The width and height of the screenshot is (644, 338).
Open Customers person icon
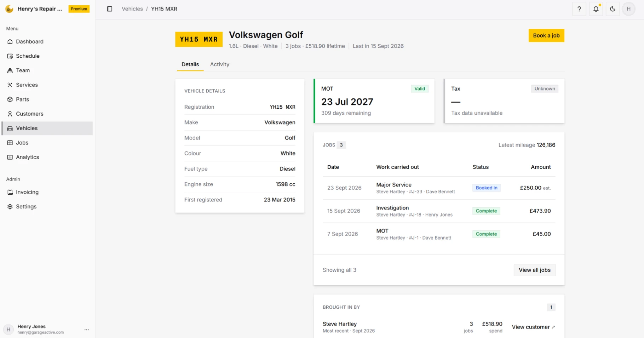[x=10, y=114]
